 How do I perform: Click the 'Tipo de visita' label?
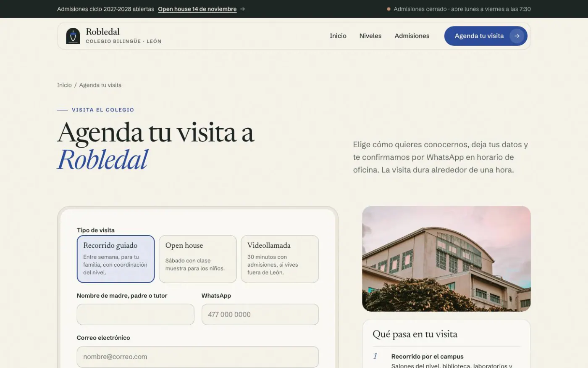(x=96, y=230)
